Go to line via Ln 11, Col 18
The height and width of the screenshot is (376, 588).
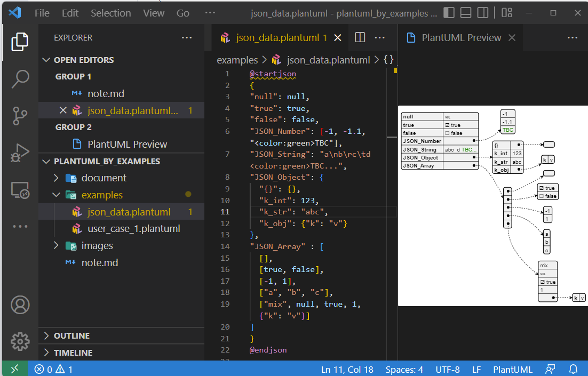coord(347,370)
